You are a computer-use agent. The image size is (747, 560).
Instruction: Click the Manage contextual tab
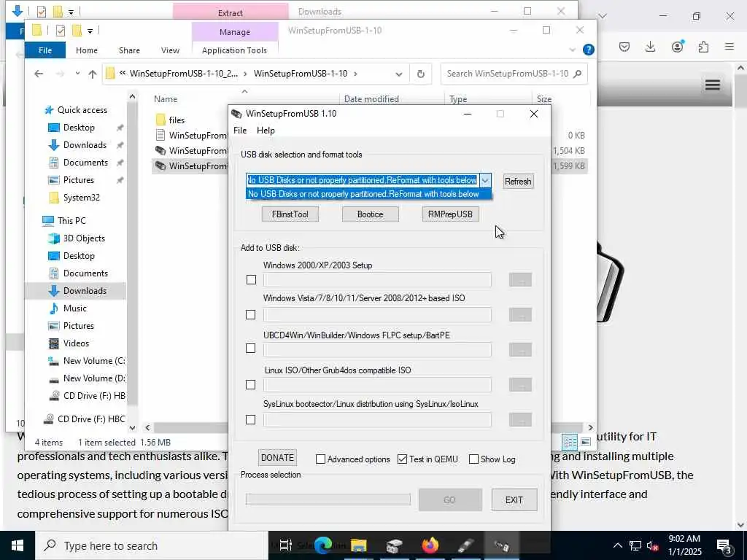pos(235,32)
